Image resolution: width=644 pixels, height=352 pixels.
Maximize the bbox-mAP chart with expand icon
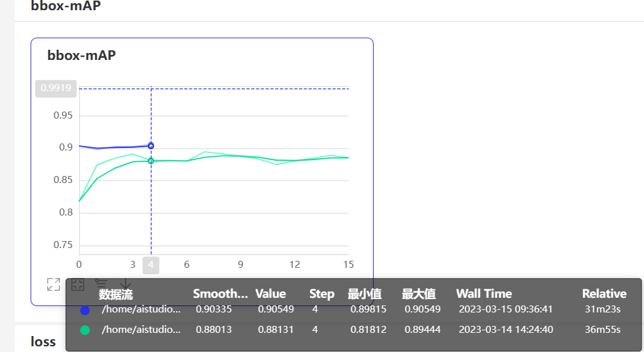54,284
